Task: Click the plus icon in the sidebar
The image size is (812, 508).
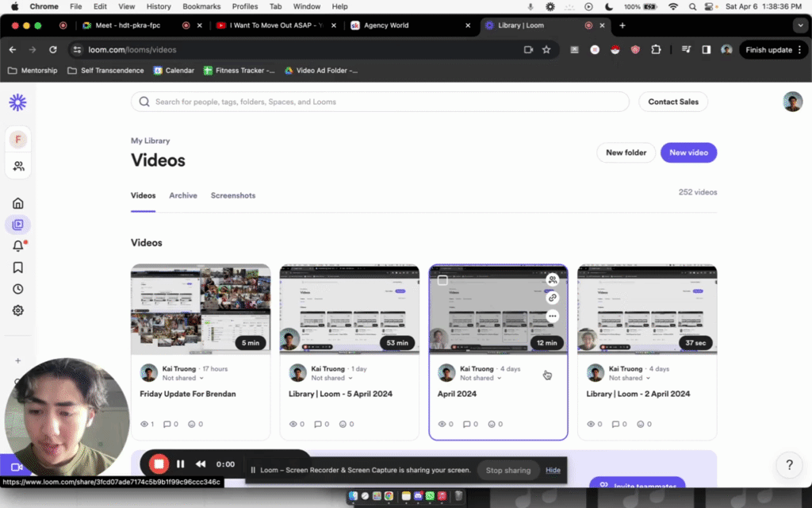Action: click(x=18, y=360)
